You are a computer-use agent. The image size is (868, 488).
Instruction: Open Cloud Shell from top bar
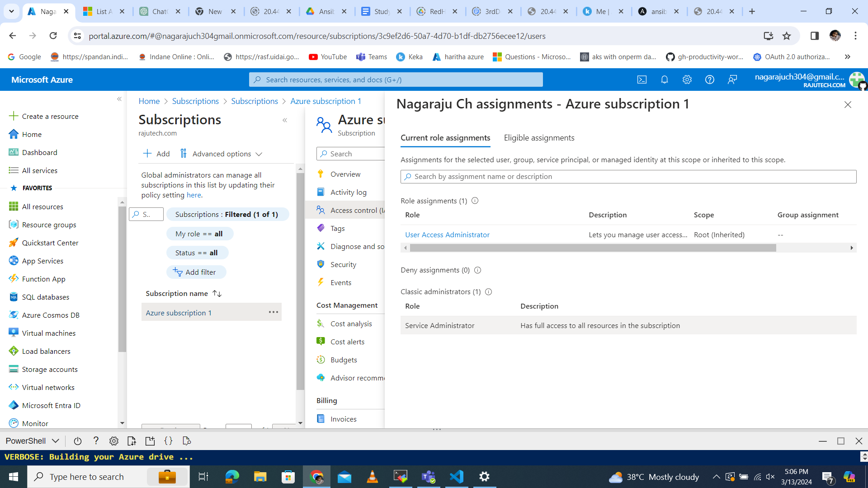click(642, 80)
